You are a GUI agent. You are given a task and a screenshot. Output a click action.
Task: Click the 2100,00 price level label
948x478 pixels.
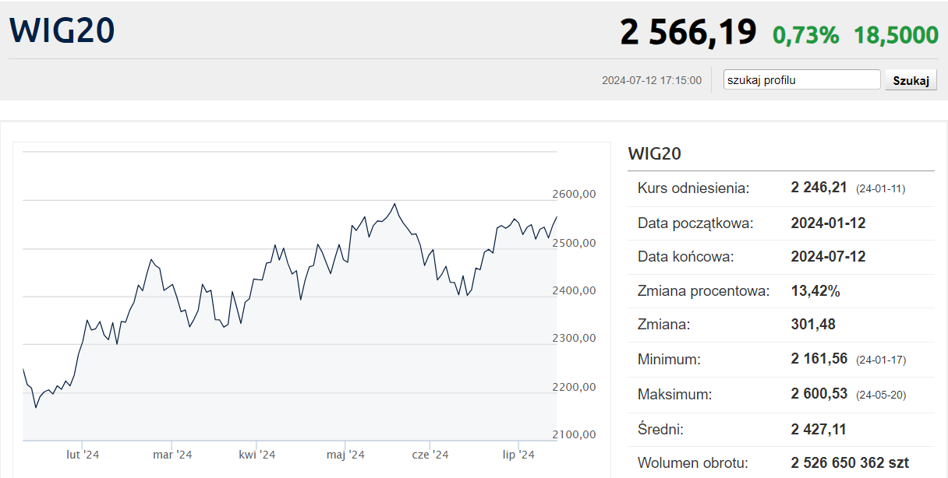[x=574, y=435]
